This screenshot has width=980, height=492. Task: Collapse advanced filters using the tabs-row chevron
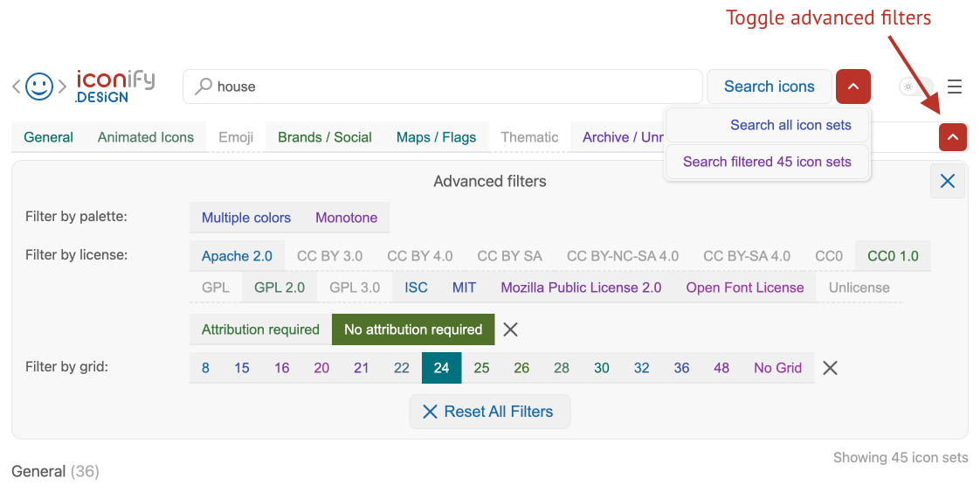click(x=953, y=137)
